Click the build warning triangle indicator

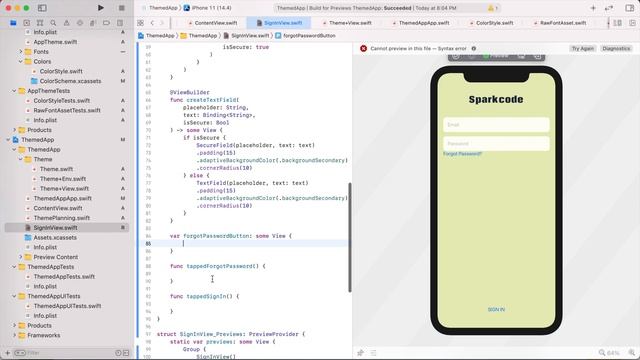point(491,8)
